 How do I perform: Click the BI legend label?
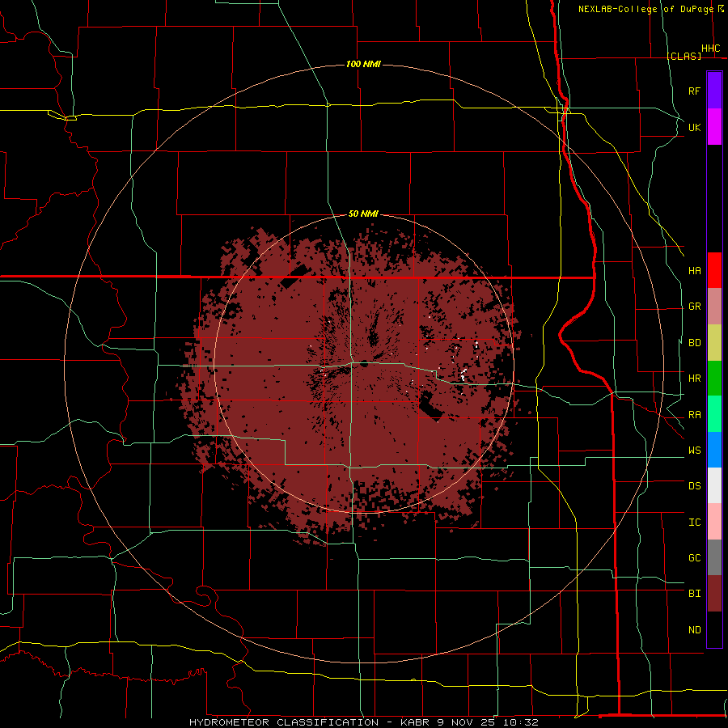pyautogui.click(x=694, y=594)
